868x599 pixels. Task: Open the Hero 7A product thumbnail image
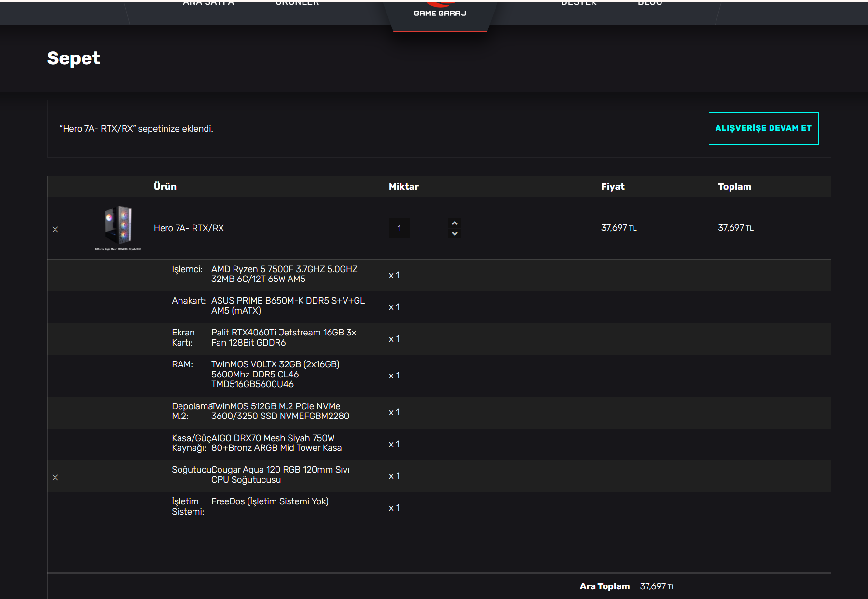point(118,228)
